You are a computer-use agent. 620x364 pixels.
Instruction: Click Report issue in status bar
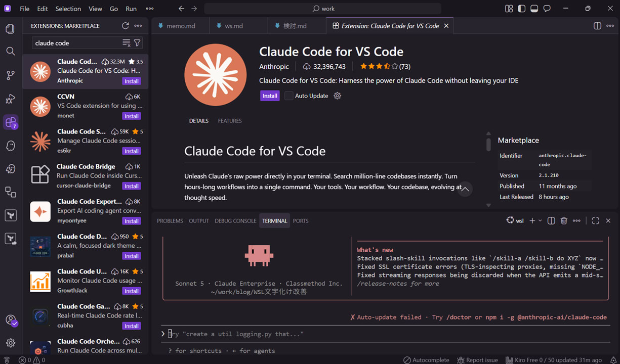pyautogui.click(x=477, y=360)
